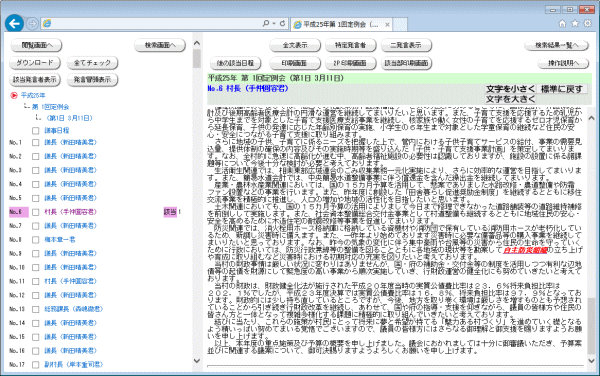This screenshot has height=376, width=600.
Task: Click the search magnifier in address bar
Action: pos(266,24)
